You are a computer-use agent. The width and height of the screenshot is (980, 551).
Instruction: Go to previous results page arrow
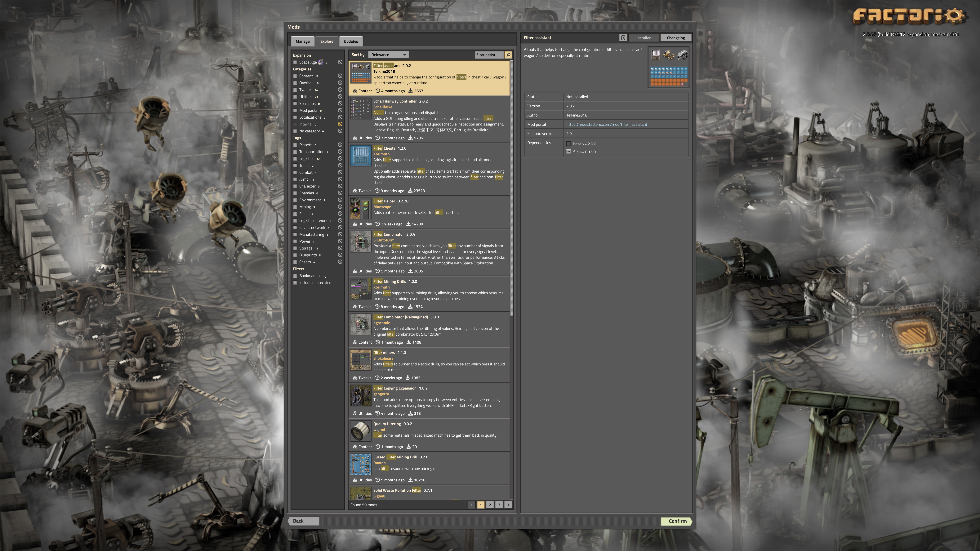point(471,505)
